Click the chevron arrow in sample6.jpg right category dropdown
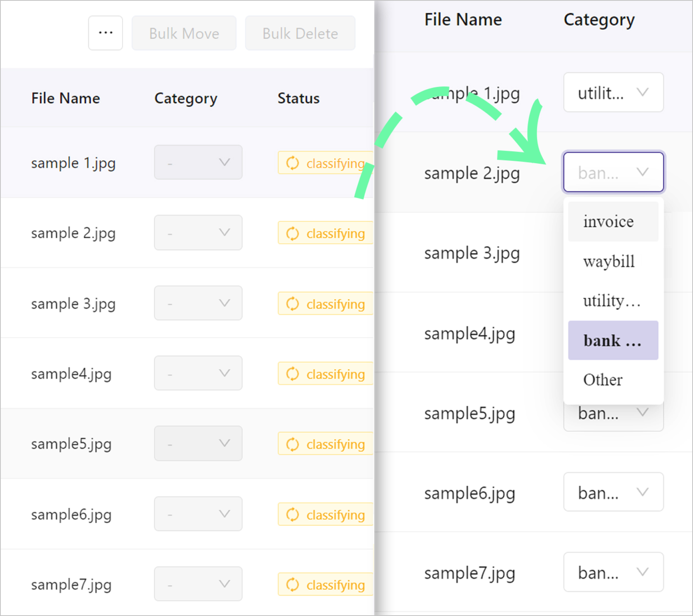The image size is (693, 616). tap(642, 492)
